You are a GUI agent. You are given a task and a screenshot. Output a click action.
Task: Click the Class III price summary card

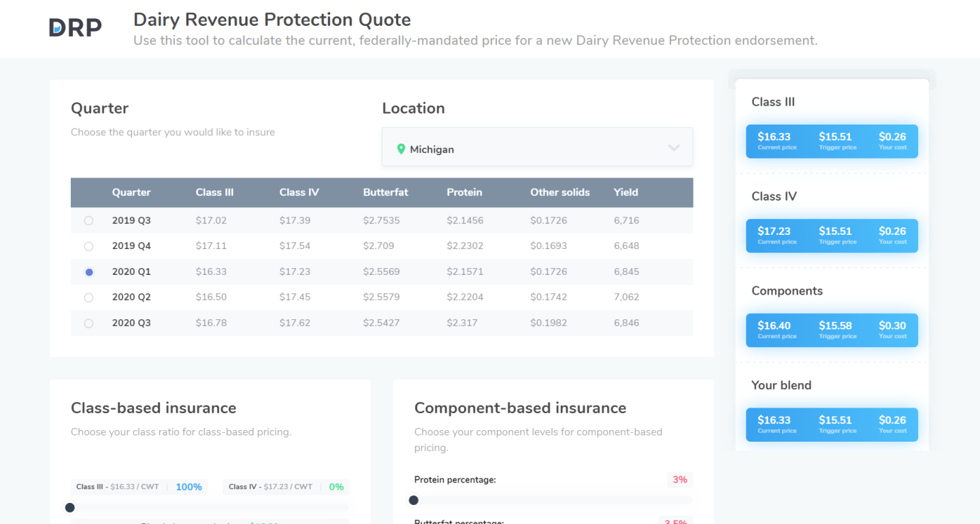[832, 142]
